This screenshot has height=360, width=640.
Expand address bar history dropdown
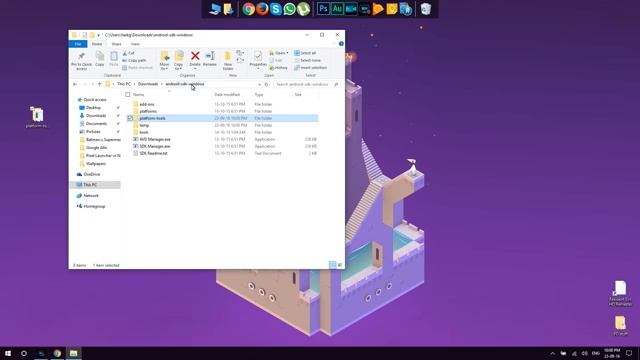(x=259, y=84)
